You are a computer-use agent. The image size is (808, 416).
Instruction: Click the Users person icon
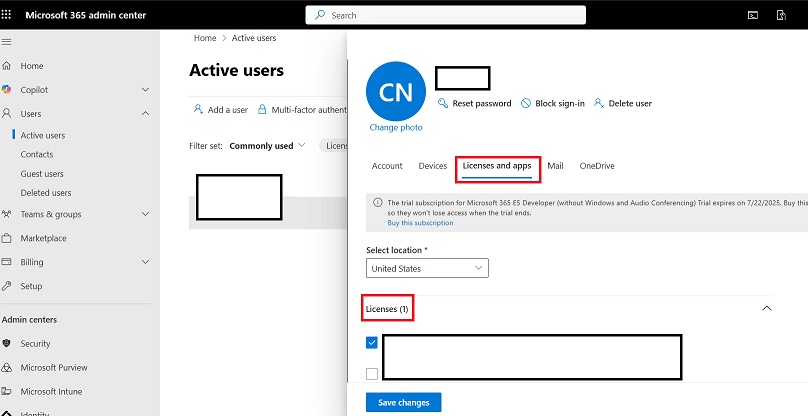tap(7, 113)
